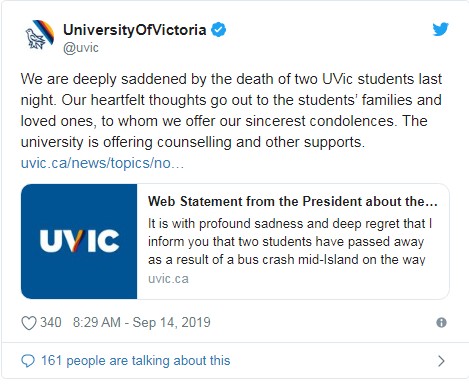Open 161 people are talking about this
The height and width of the screenshot is (385, 469).
pyautogui.click(x=135, y=361)
